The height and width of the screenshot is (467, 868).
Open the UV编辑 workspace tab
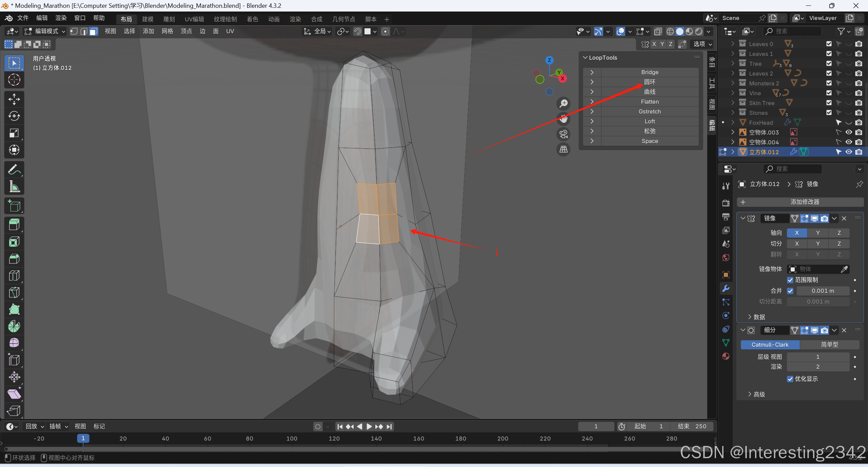[194, 19]
